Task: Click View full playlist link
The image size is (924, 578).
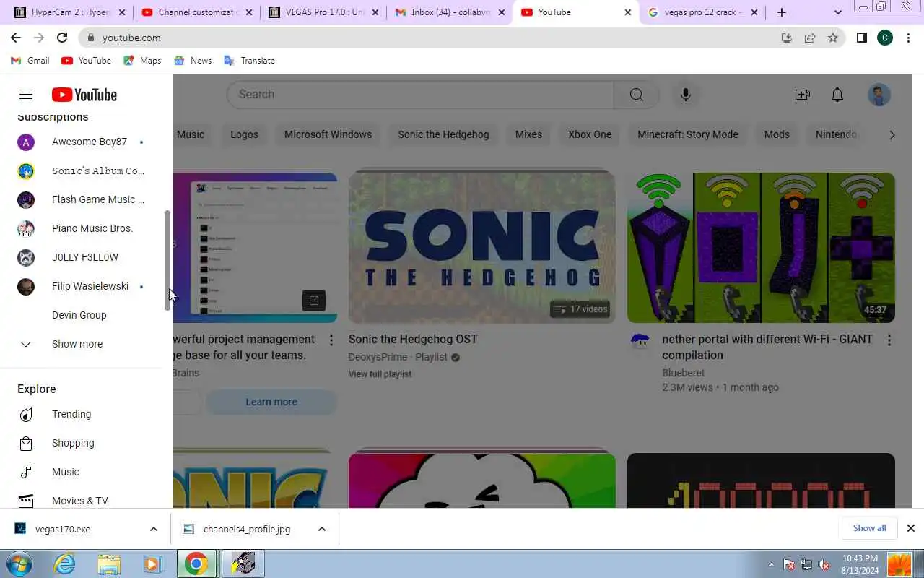Action: [380, 374]
